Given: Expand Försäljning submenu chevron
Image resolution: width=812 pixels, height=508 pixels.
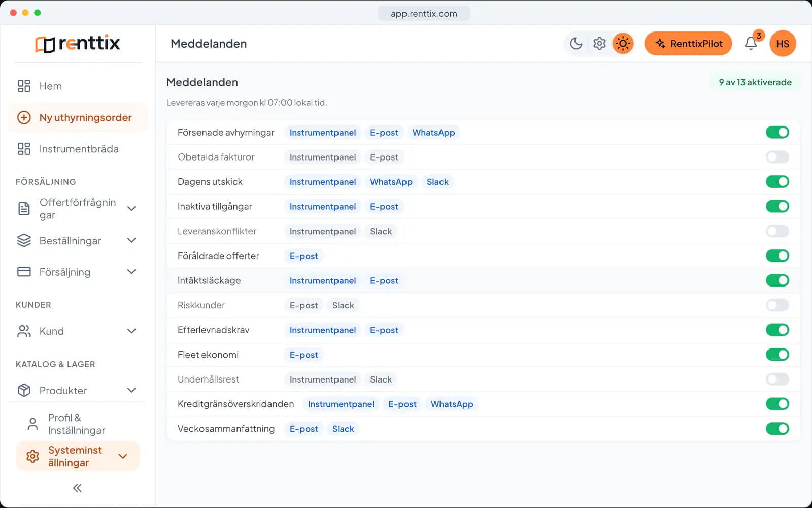Looking at the screenshot, I should pyautogui.click(x=131, y=272).
